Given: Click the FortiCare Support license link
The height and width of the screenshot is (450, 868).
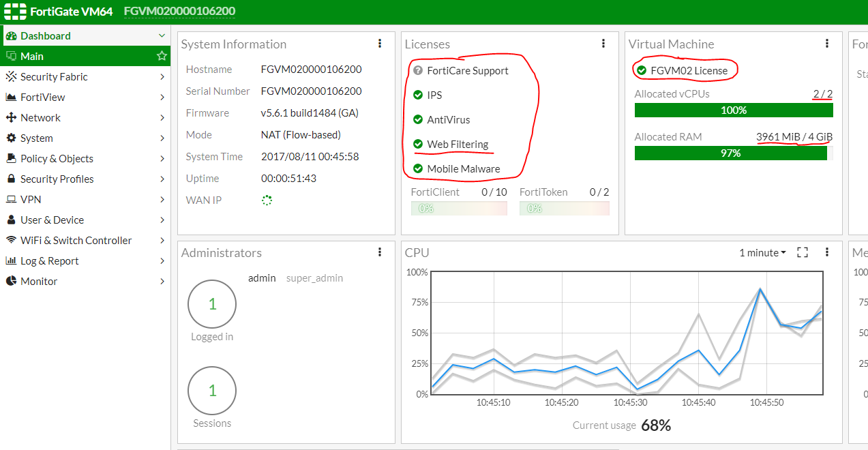Looking at the screenshot, I should tap(468, 70).
